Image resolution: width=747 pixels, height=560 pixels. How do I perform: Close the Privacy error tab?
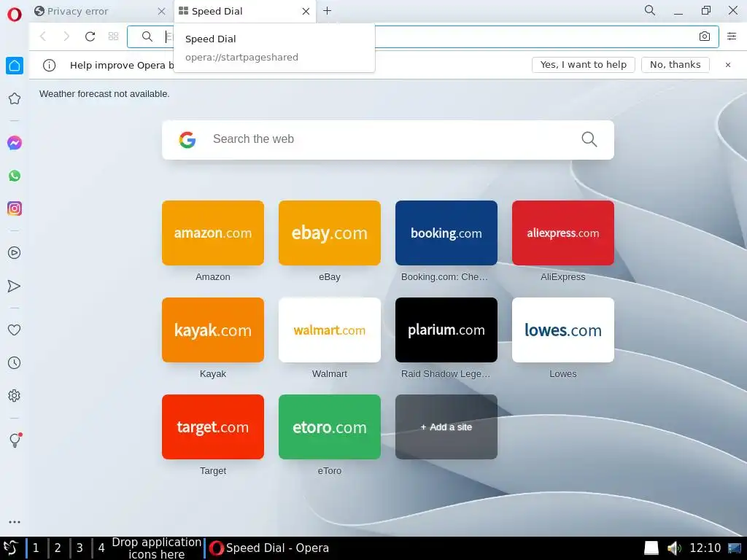(x=161, y=12)
